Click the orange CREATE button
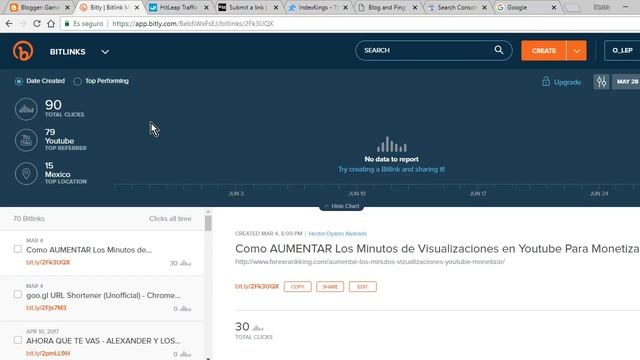Viewport: 640px width, 360px height. (x=544, y=51)
